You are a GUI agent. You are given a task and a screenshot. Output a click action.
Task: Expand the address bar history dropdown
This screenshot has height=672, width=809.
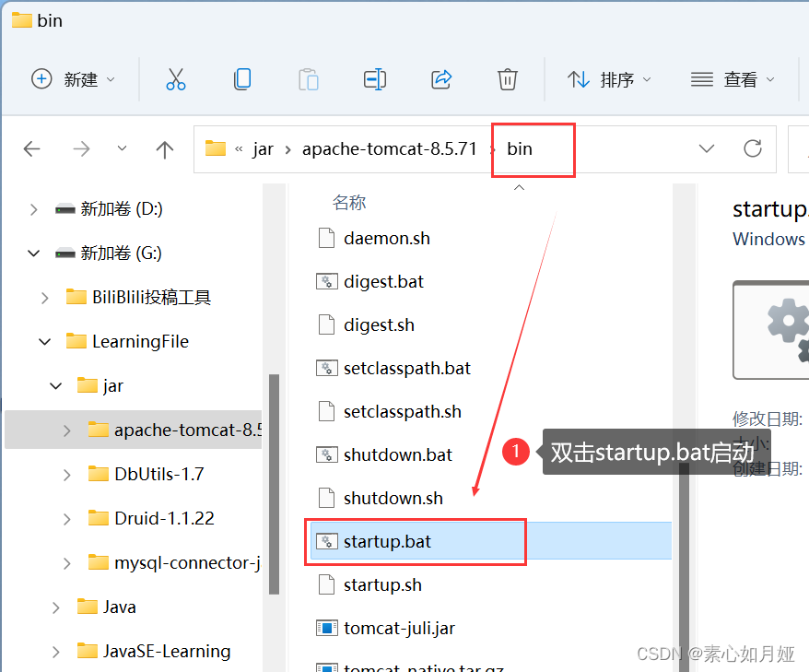(x=707, y=148)
